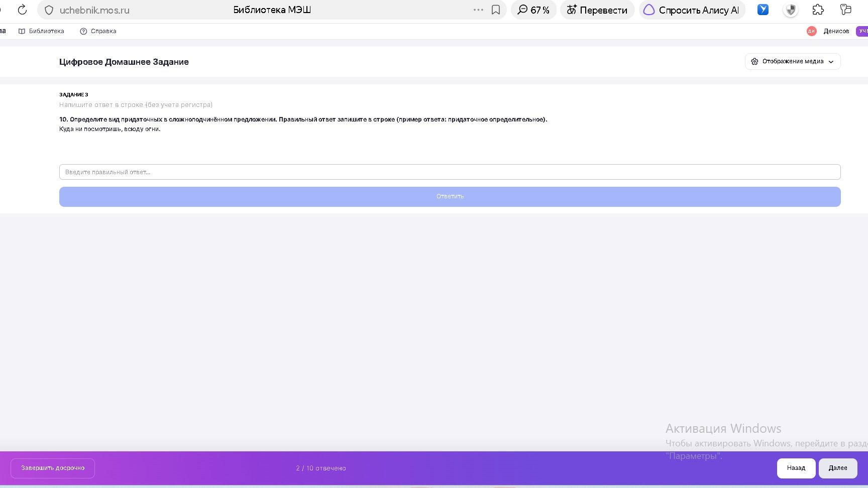
Task: Click the sentence Куда ни посмотришь, всюду огни.
Action: [110, 129]
